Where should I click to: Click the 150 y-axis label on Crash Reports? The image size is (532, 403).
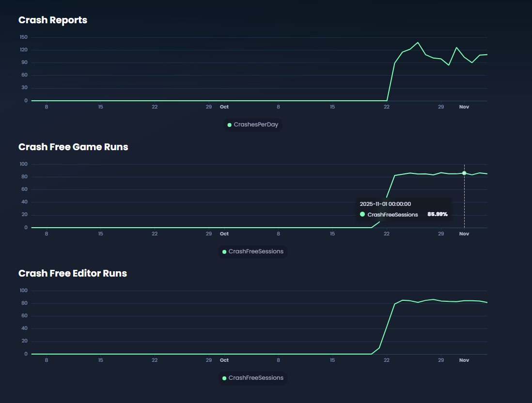point(24,37)
